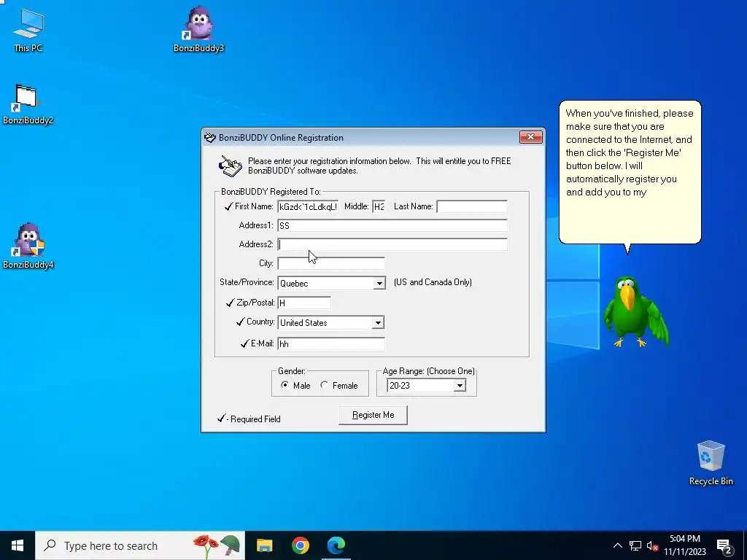The image size is (747, 560).
Task: Click the E-Mail input field
Action: coord(331,344)
